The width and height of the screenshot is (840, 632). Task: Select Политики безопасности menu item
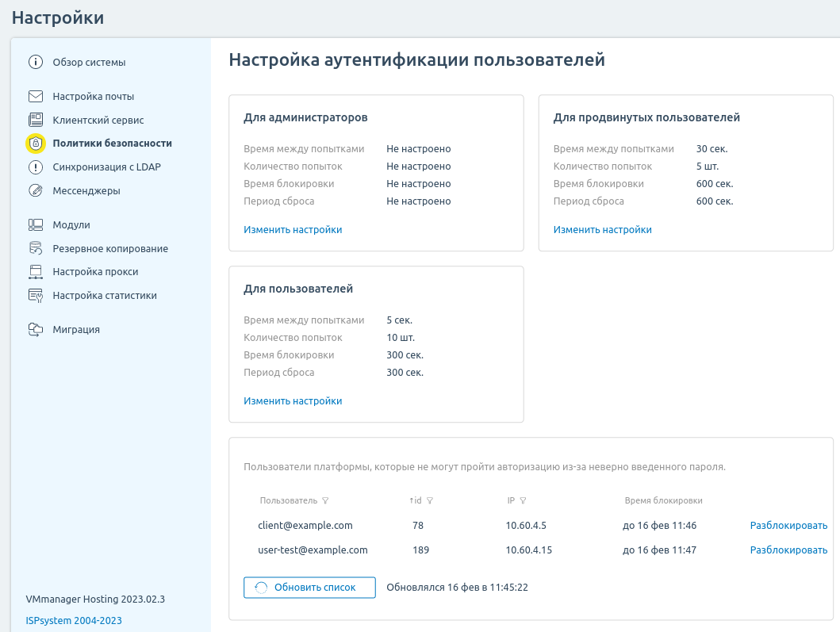pyautogui.click(x=112, y=143)
